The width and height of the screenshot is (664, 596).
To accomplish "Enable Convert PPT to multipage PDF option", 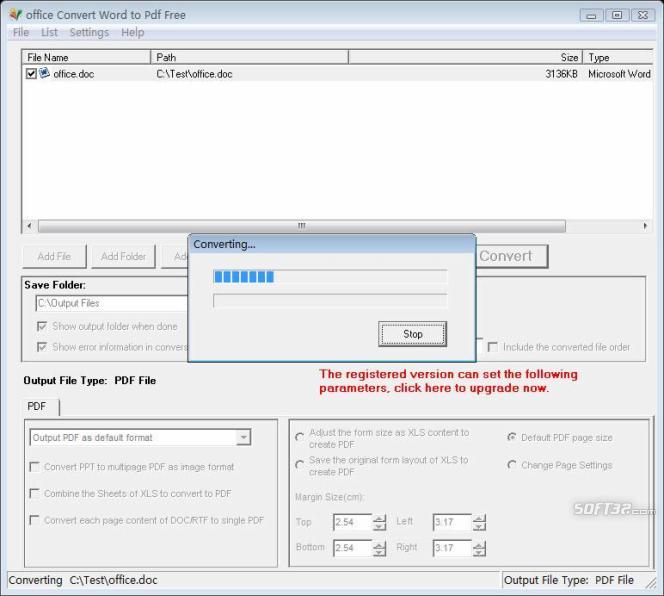I will [x=35, y=467].
